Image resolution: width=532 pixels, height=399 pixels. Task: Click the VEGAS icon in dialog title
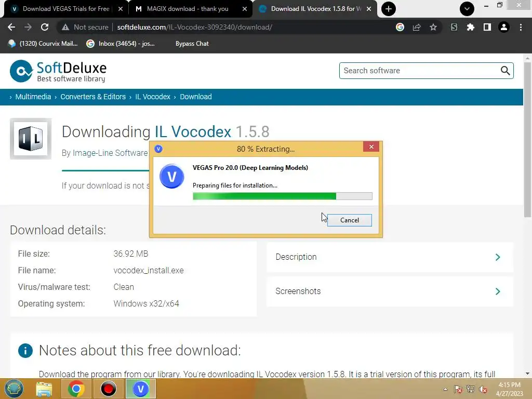click(x=158, y=149)
